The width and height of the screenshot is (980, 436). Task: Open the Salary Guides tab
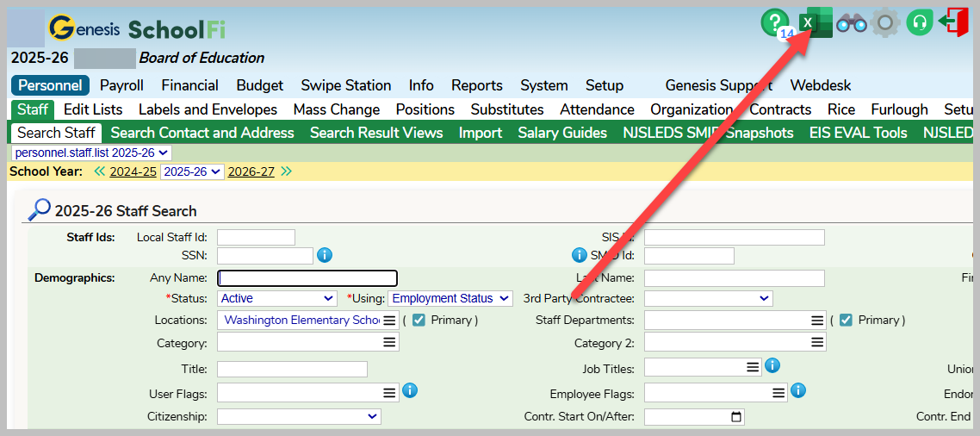[562, 134]
